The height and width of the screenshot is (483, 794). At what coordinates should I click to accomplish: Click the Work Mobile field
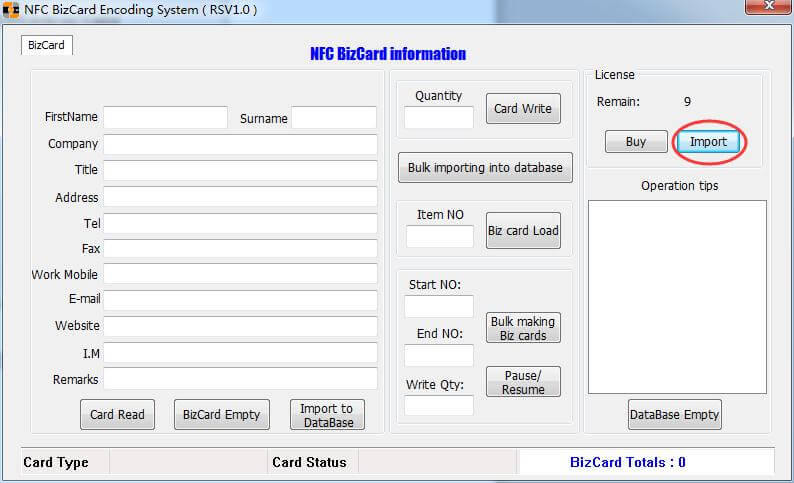[241, 274]
